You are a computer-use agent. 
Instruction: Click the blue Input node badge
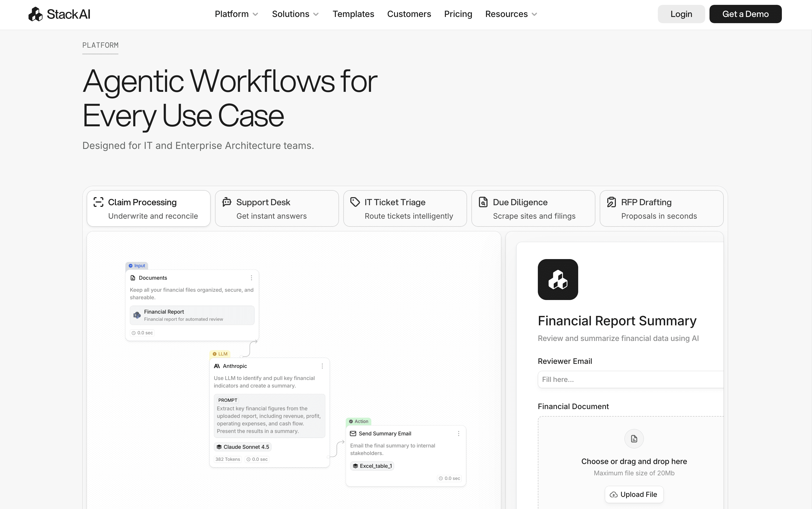[x=136, y=266]
